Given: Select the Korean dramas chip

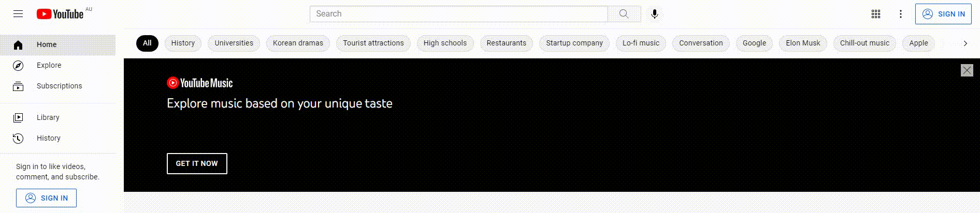Looking at the screenshot, I should pos(298,43).
